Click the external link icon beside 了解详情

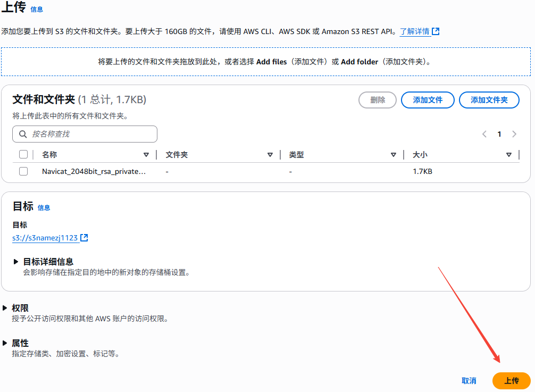(x=436, y=31)
